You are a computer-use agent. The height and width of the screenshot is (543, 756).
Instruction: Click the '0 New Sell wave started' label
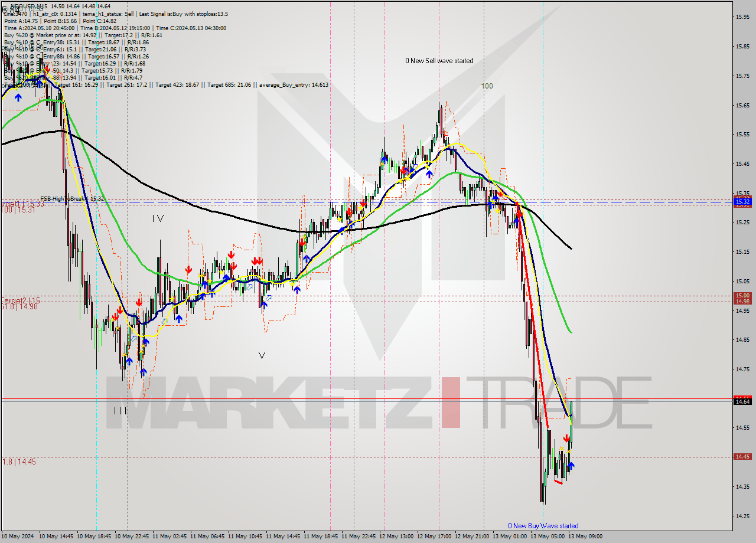pyautogui.click(x=439, y=61)
